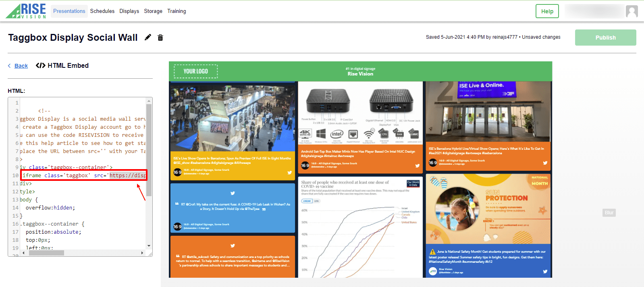Screen dimensions: 644x287
Task: Open the Training page
Action: 177,11
